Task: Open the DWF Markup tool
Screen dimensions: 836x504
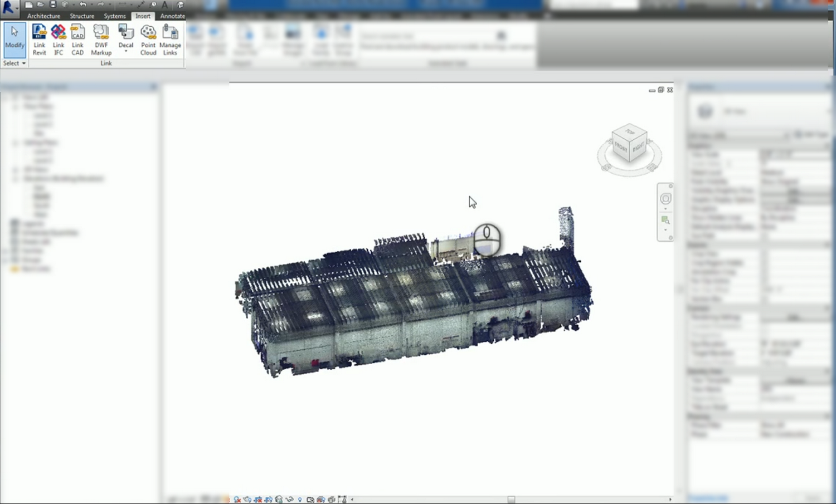Action: tap(101, 39)
